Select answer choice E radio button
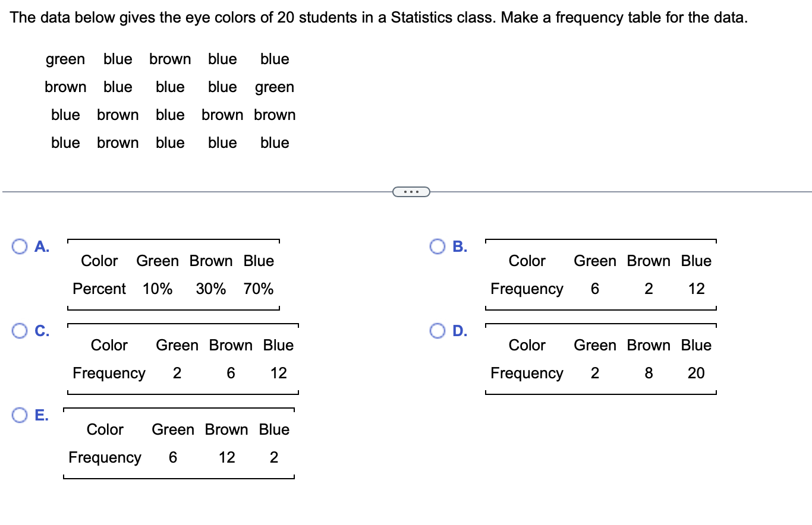Image resolution: width=812 pixels, height=525 pixels. coord(20,415)
